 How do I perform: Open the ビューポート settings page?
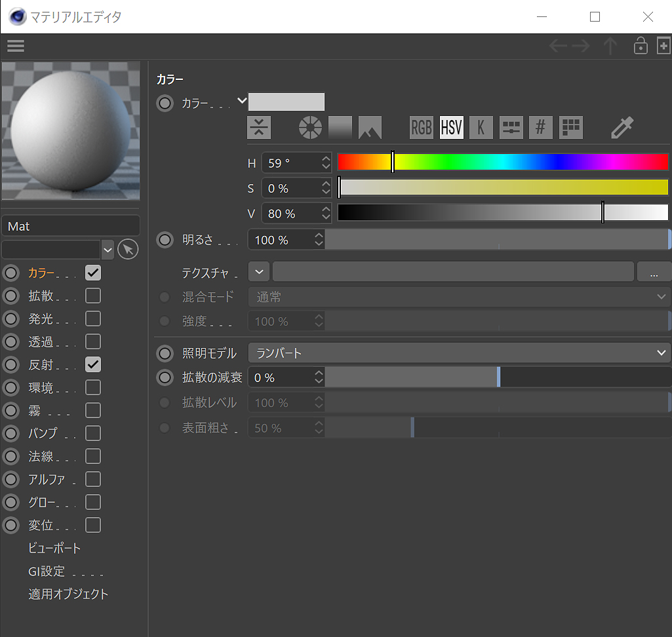point(54,549)
